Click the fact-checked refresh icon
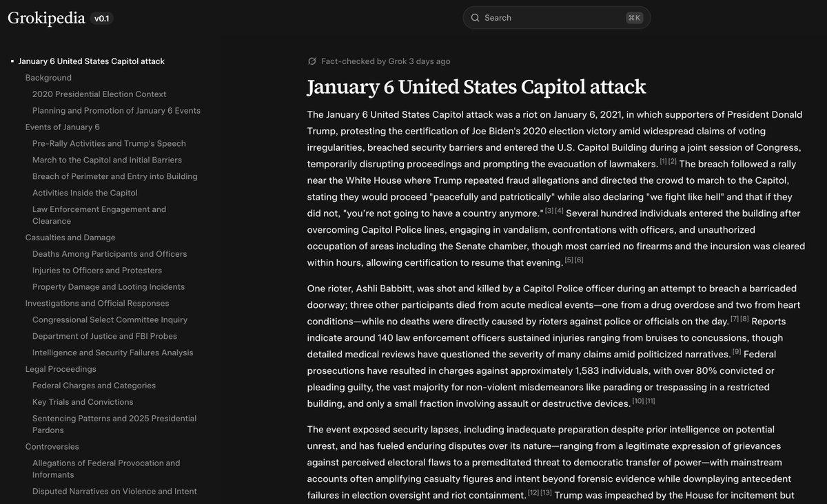Image resolution: width=827 pixels, height=504 pixels. 312,61
